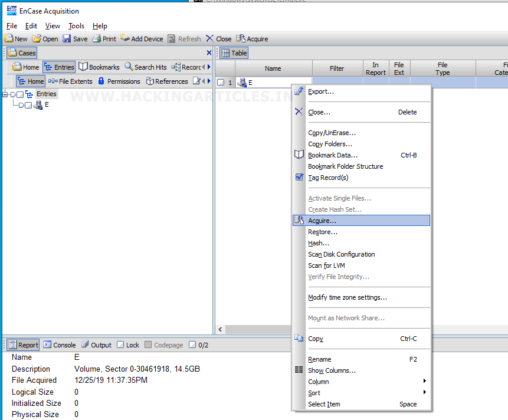Click the New case toolbar icon
The width and height of the screenshot is (508, 420).
tap(9, 38)
